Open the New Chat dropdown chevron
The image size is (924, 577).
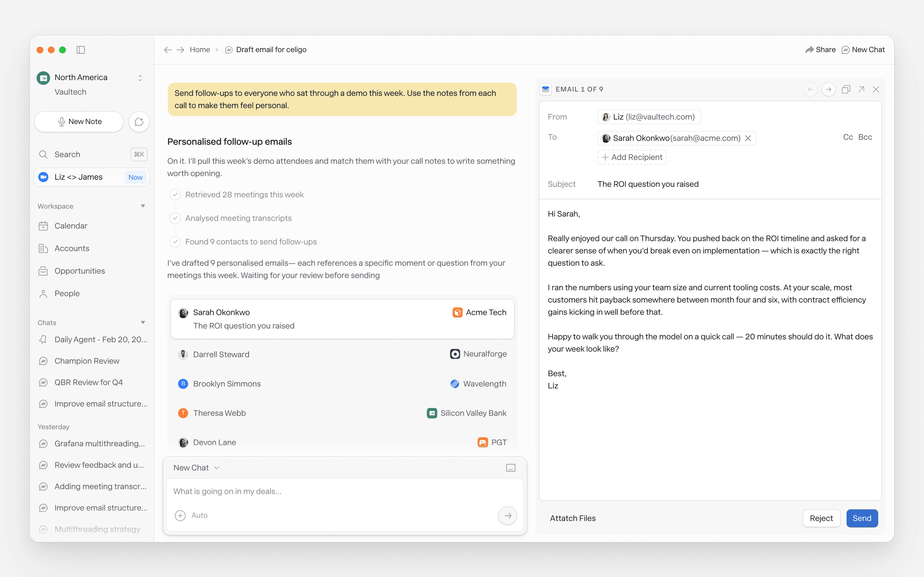click(217, 468)
